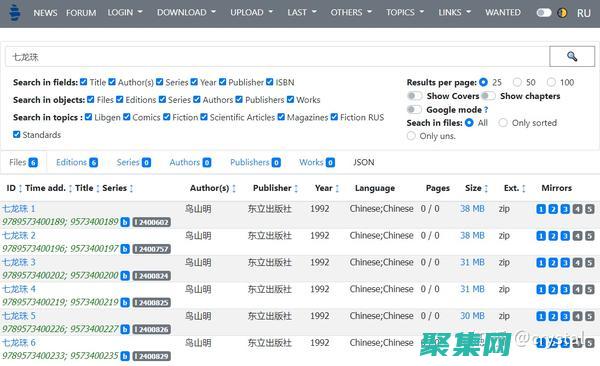Screen dimensions: 600x366
Task: Click the l 2400757 badge
Action: click(152, 249)
